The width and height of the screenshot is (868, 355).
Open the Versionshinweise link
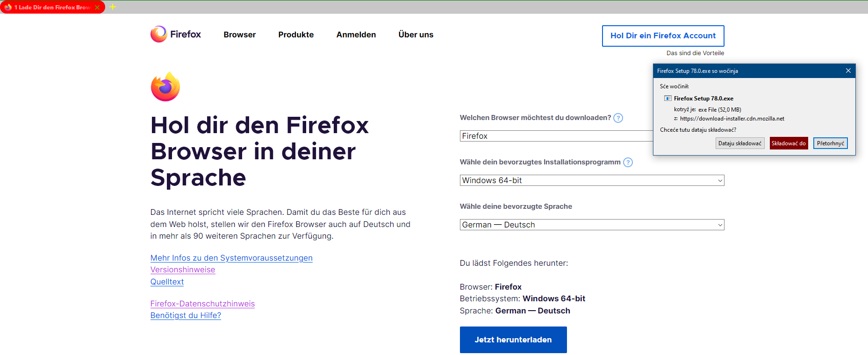coord(183,270)
